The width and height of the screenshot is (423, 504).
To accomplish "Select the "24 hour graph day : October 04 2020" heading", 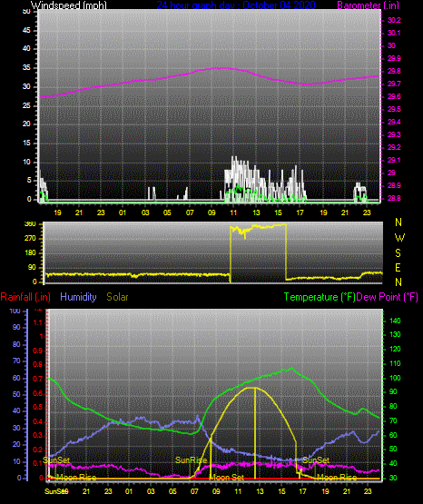I will pyautogui.click(x=236, y=5).
